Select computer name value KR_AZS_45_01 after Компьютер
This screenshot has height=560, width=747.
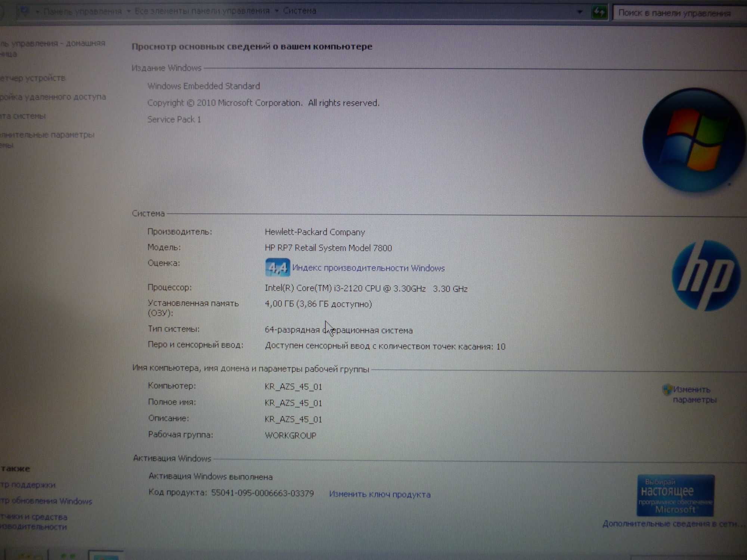(x=293, y=387)
